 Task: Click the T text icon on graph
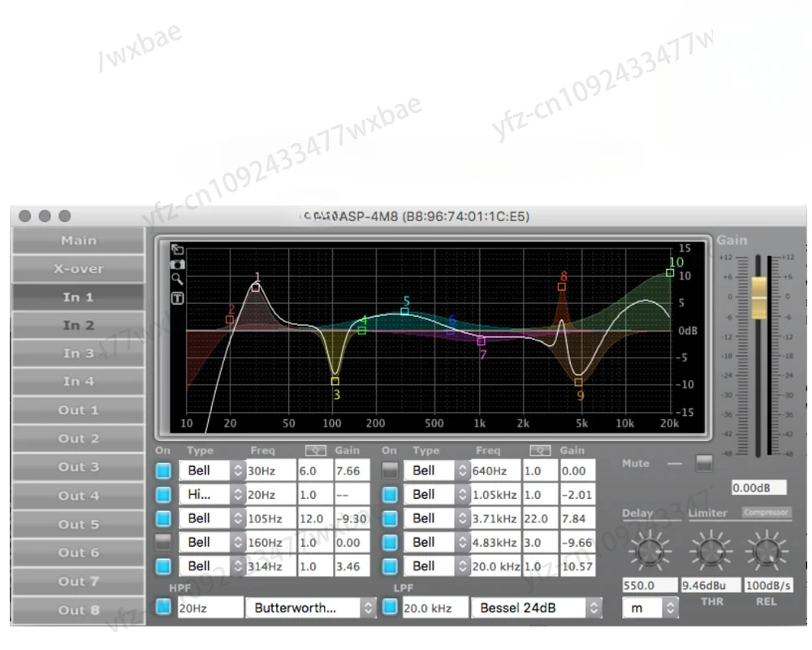(178, 298)
